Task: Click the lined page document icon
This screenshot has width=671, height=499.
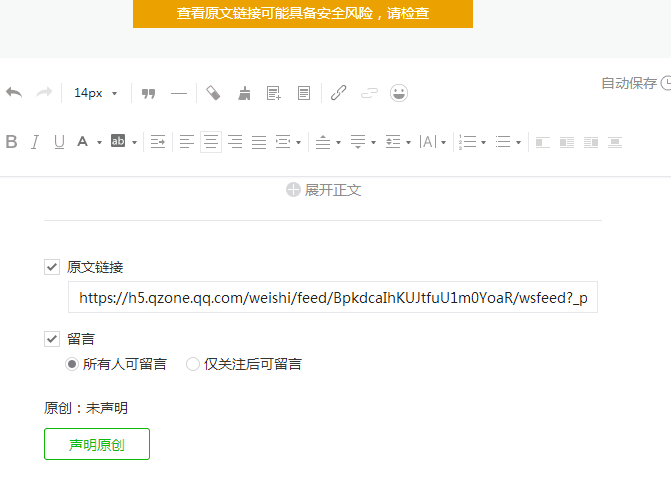Action: 304,93
